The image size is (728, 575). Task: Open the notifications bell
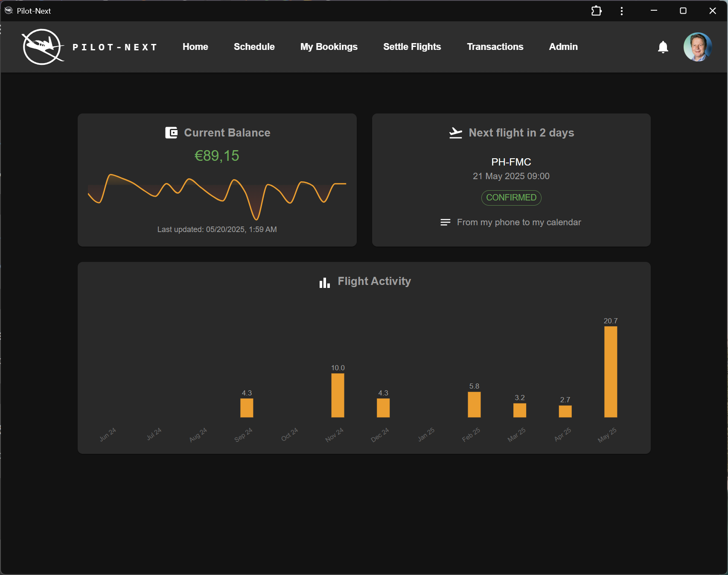(x=663, y=47)
